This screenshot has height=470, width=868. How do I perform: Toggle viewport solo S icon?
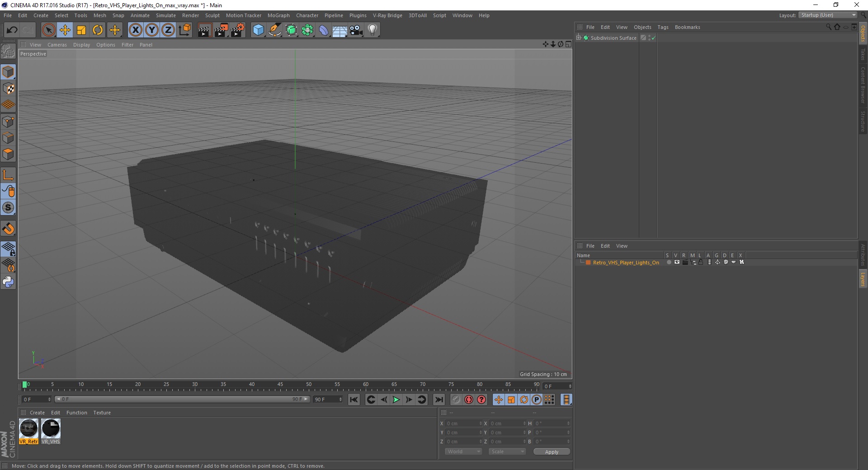[8, 207]
